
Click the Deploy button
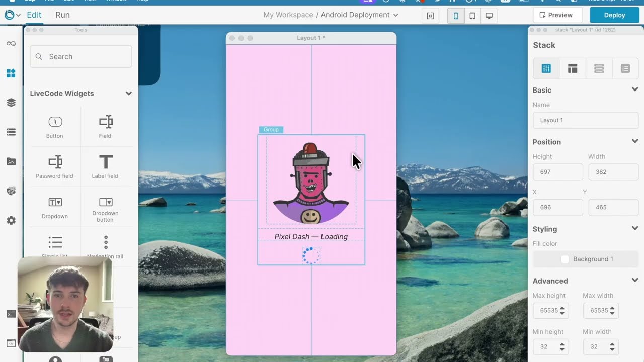tap(614, 15)
